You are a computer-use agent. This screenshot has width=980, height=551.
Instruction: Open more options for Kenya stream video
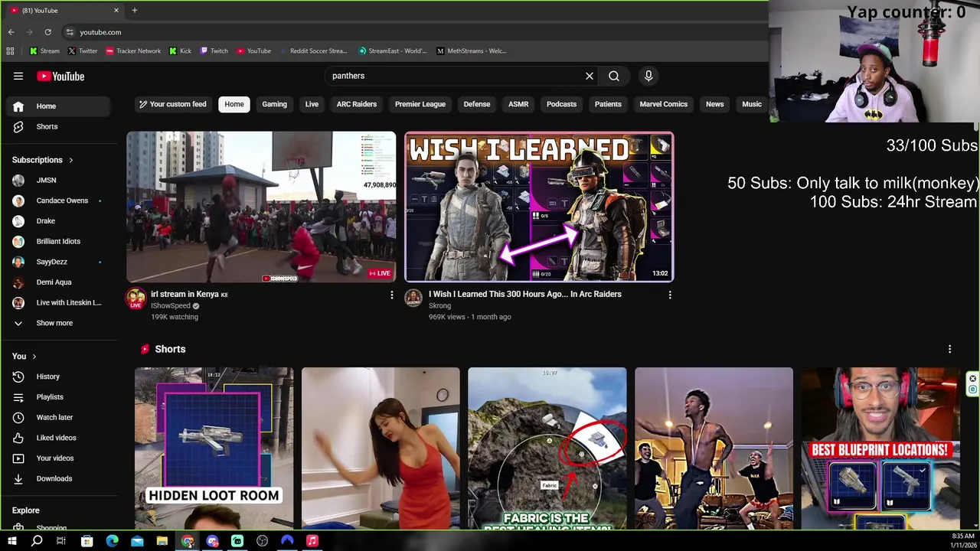[391, 295]
